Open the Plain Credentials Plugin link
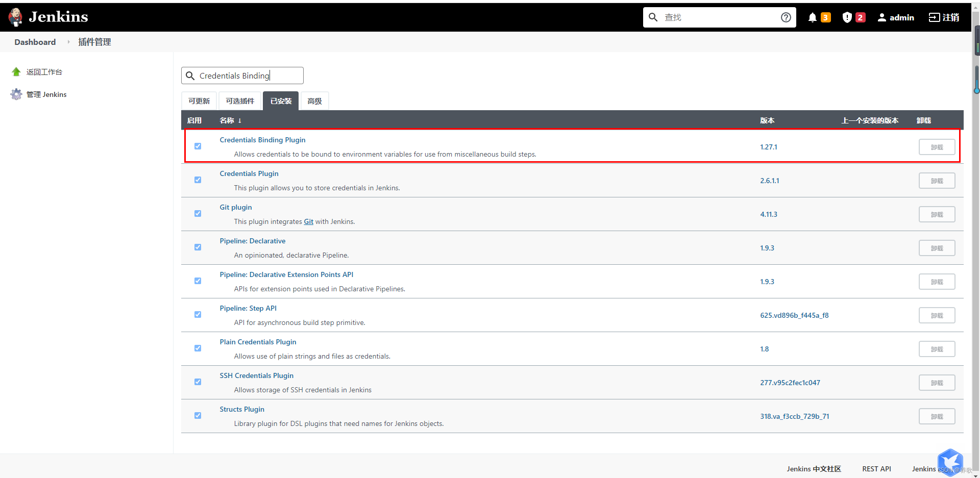 258,342
